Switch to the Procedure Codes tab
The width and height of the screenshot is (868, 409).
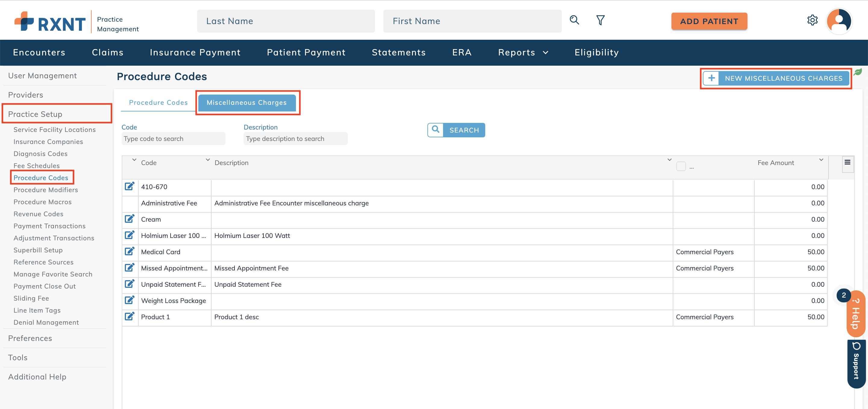[x=158, y=102]
